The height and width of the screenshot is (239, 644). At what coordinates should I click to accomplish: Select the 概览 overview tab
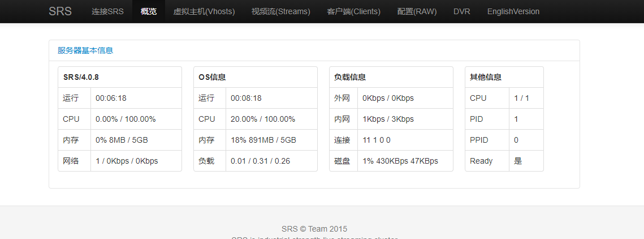point(149,11)
